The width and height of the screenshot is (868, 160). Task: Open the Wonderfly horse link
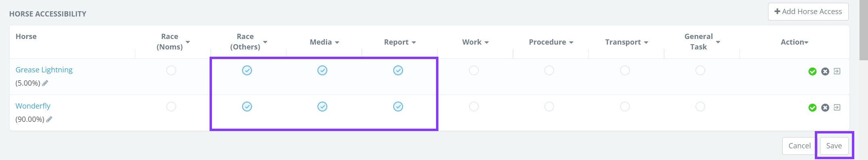(33, 106)
